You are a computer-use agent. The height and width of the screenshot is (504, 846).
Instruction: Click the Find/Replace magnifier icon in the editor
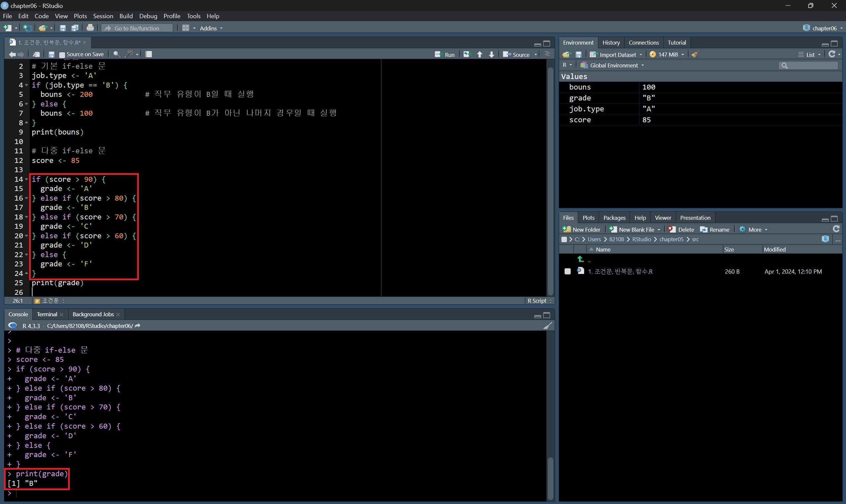tap(116, 54)
